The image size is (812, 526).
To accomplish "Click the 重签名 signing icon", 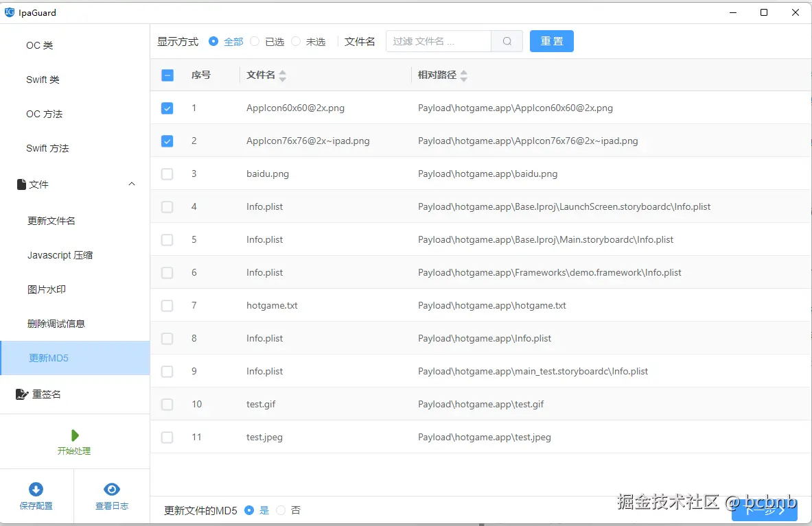I will [21, 394].
